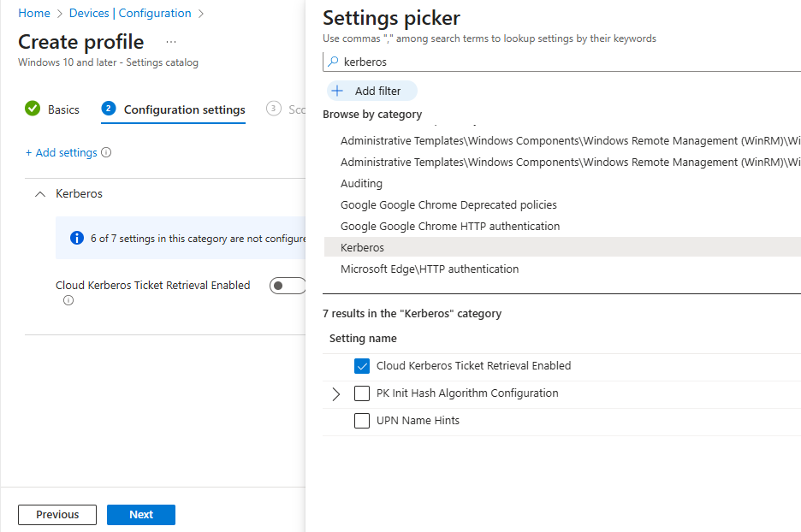Screen dimensions: 801x532
Task: Click the info icon under Cloud Kerberos setting
Action: point(68,300)
